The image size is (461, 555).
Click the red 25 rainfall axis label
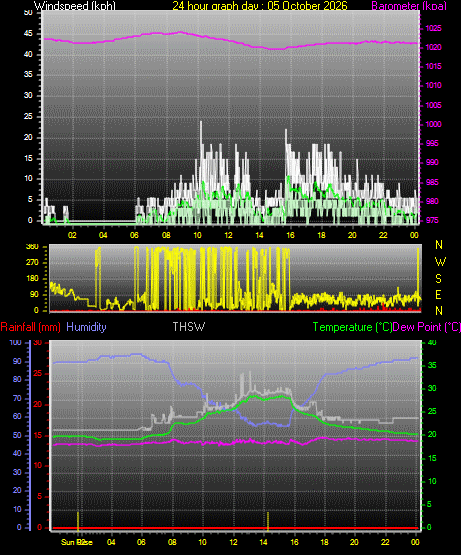[38, 374]
